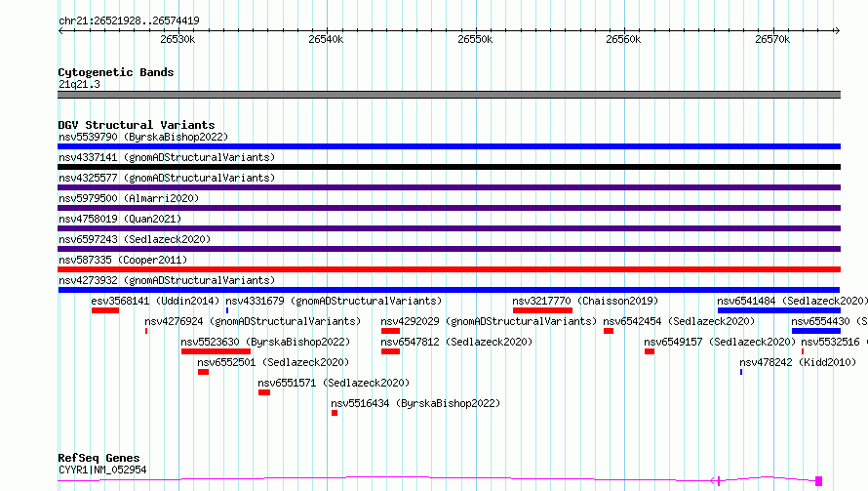This screenshot has width=868, height=491.
Task: Click the 26530k ruler label
Action: coord(178,39)
